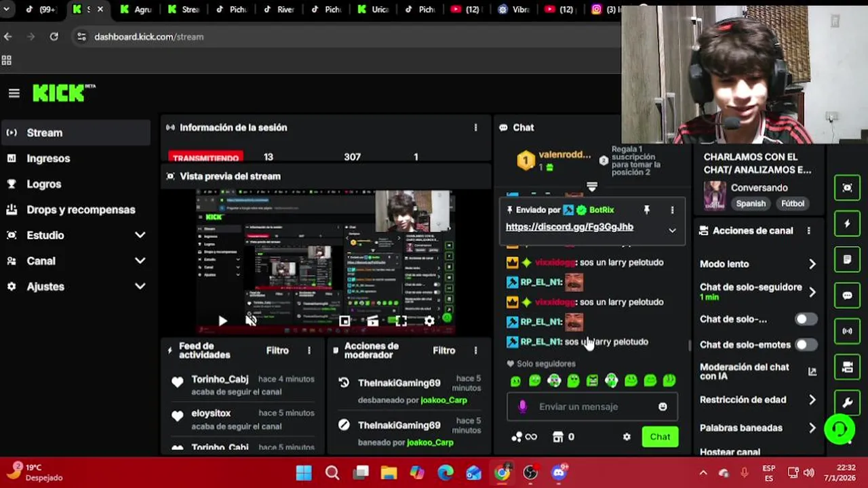This screenshot has height=488, width=868.
Task: Click the shop icon below the message box
Action: pos(557,437)
